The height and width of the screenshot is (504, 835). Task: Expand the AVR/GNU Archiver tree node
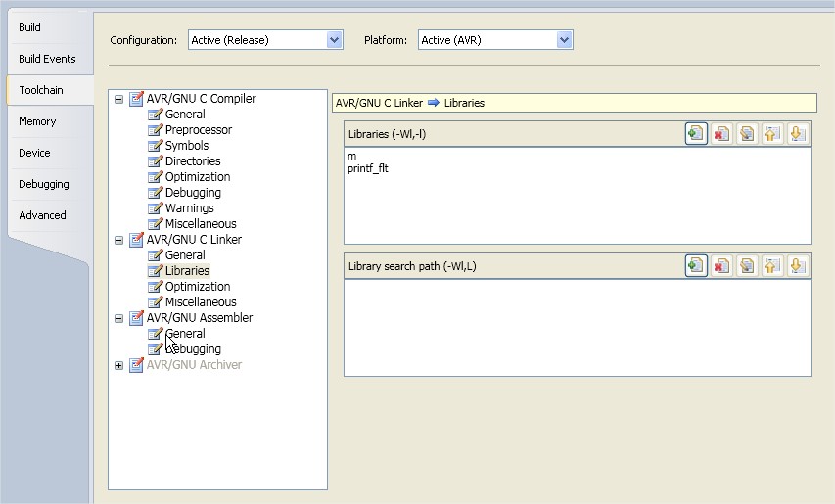[x=118, y=365]
